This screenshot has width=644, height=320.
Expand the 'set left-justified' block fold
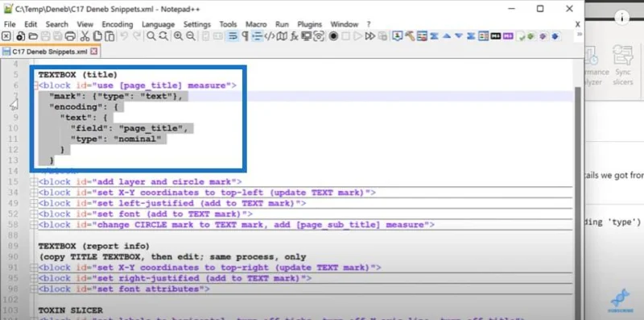click(x=35, y=203)
